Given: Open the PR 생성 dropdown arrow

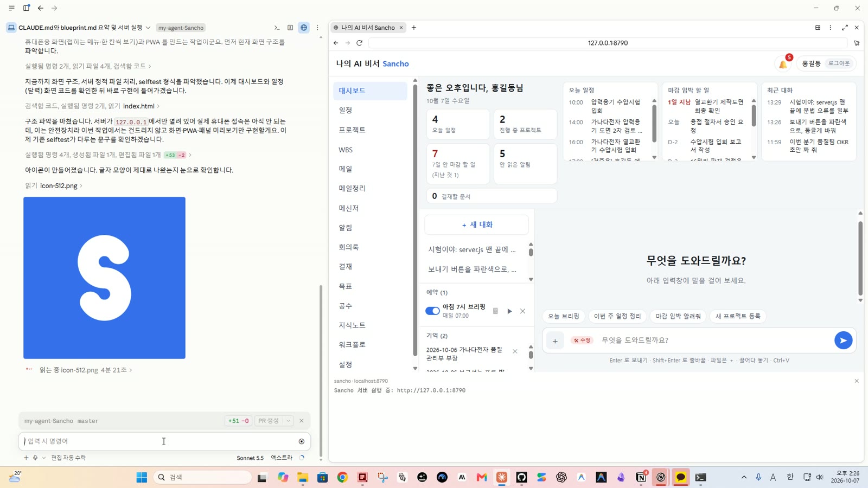Looking at the screenshot, I should [289, 421].
